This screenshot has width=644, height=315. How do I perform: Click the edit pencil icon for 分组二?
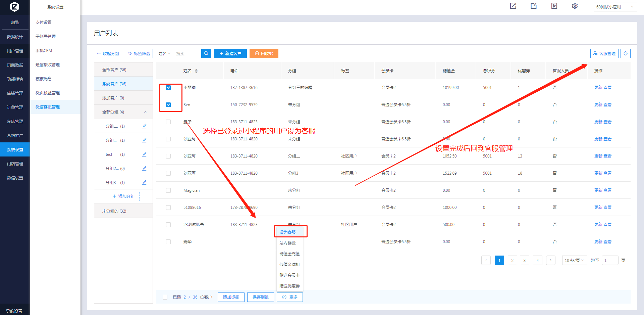[144, 126]
